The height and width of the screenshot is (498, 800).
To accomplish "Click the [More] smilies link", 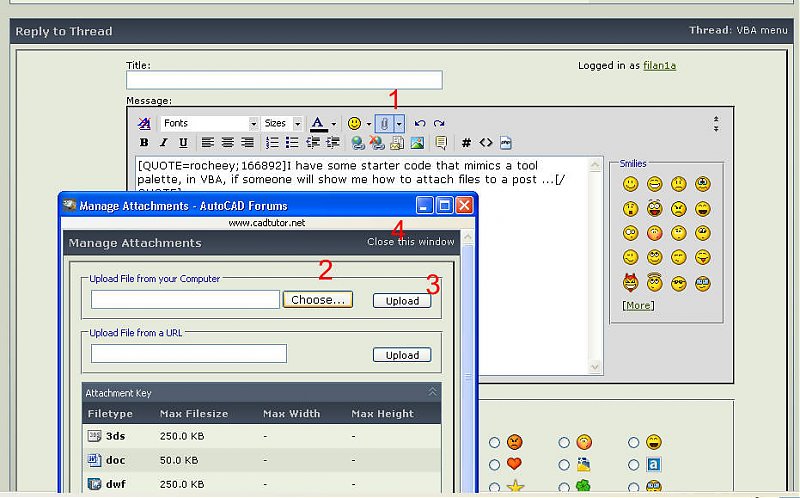I will pyautogui.click(x=639, y=305).
